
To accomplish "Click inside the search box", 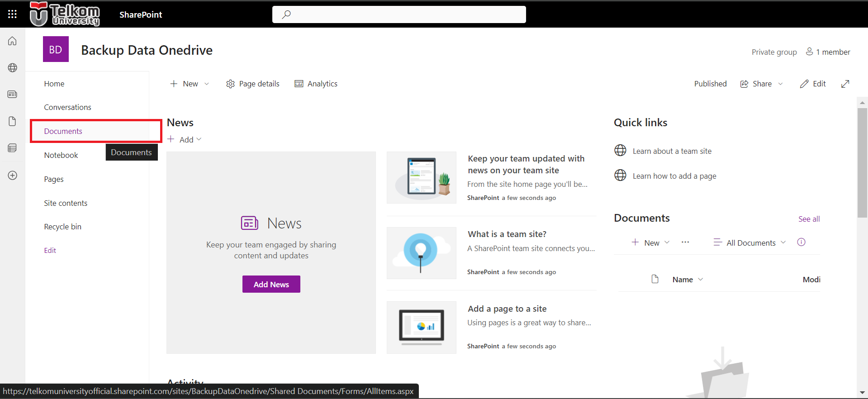I will (x=399, y=14).
